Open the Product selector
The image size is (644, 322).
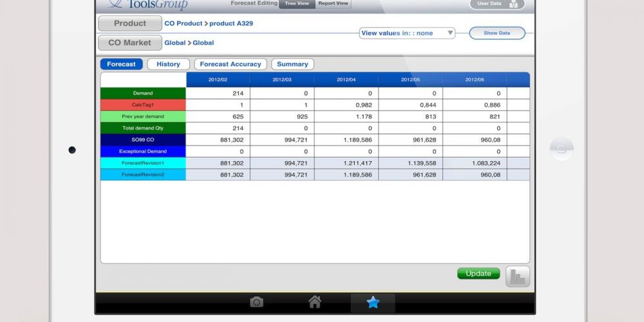[129, 23]
